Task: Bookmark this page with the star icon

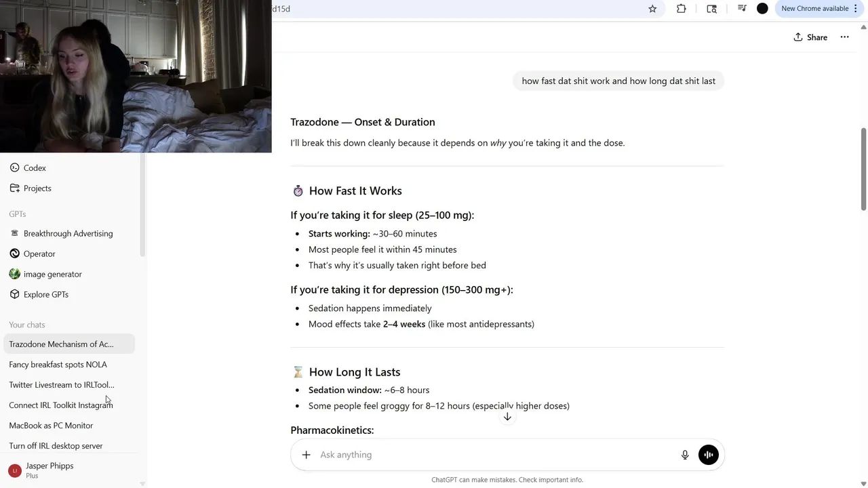Action: [x=652, y=9]
